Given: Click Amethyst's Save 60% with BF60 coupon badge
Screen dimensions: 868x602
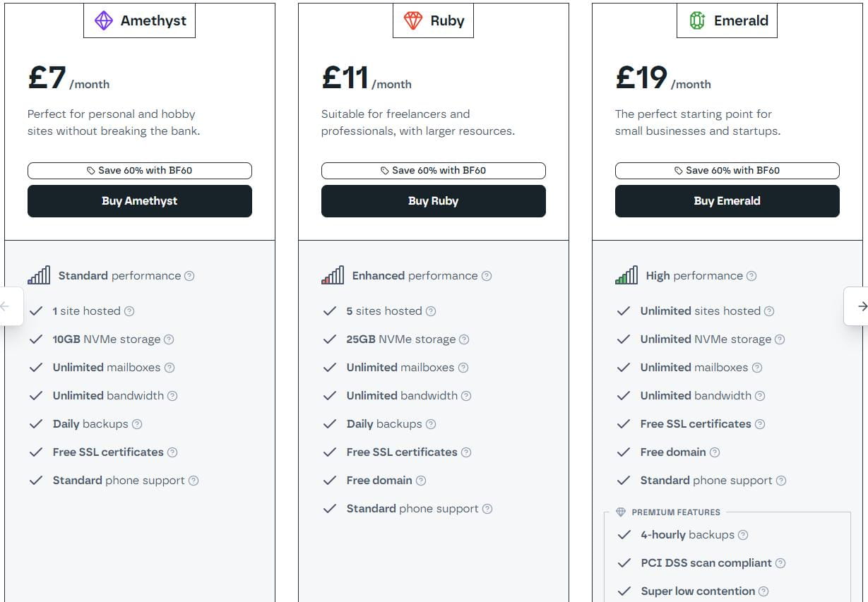Looking at the screenshot, I should coord(139,171).
